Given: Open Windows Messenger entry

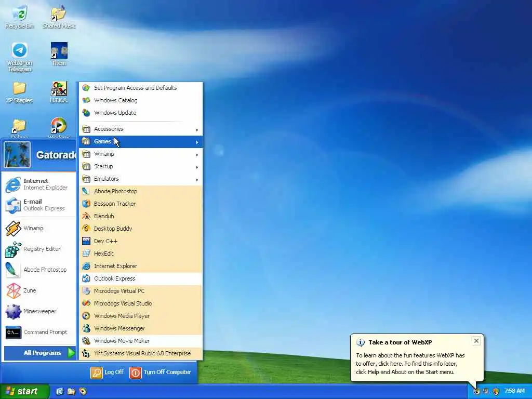Looking at the screenshot, I should pyautogui.click(x=141, y=328).
